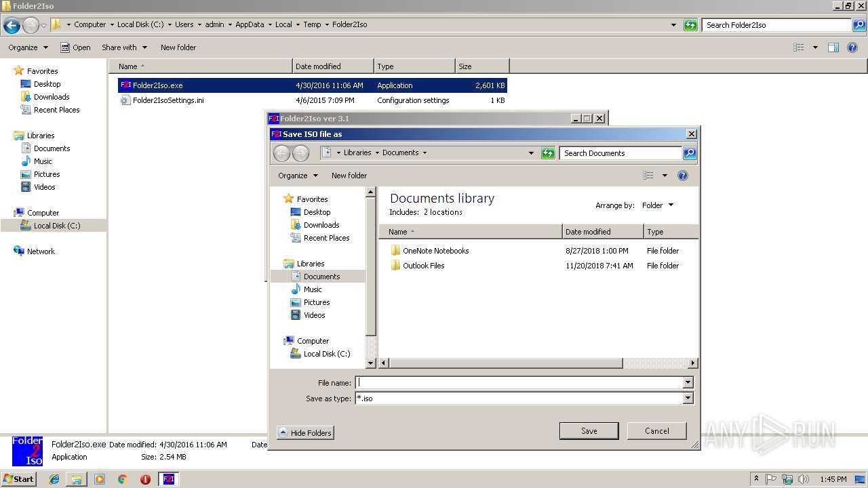
Task: Click Explorer Back navigation button
Action: coord(12,25)
